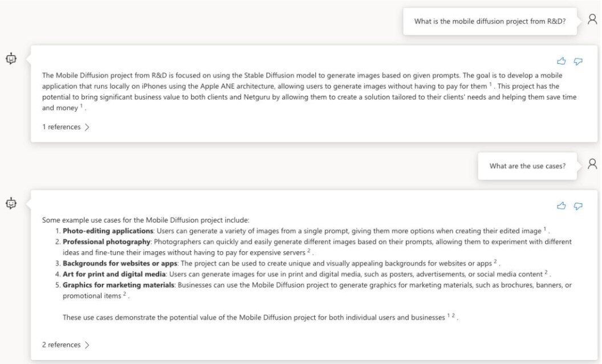The image size is (602, 364).
Task: Open citation 2 after "expensive servers"
Action: point(308,250)
